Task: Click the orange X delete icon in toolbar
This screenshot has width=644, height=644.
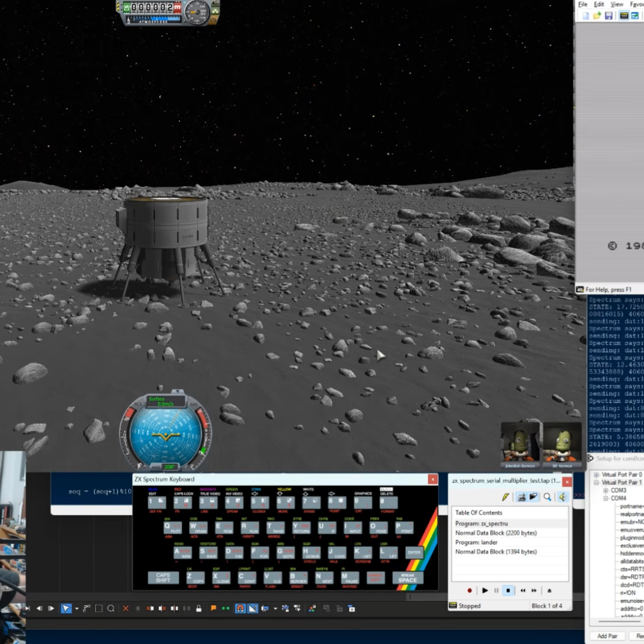Action: 126,608
